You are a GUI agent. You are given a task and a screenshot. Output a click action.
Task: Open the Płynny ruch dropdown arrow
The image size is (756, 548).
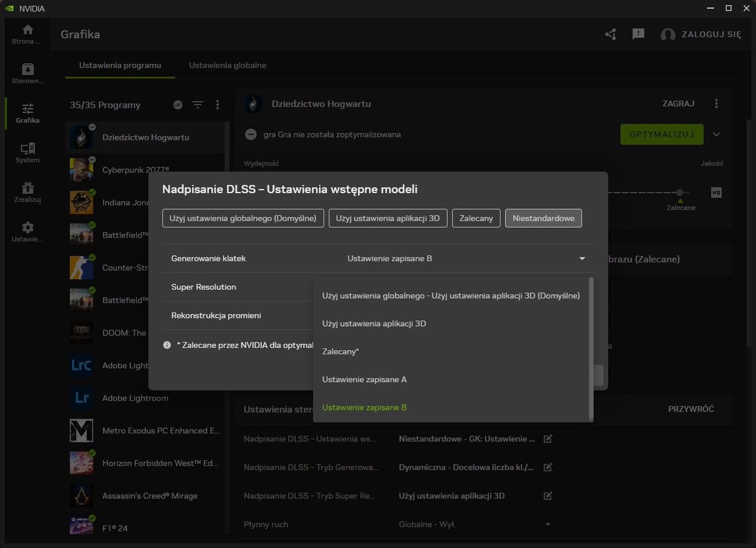[548, 524]
